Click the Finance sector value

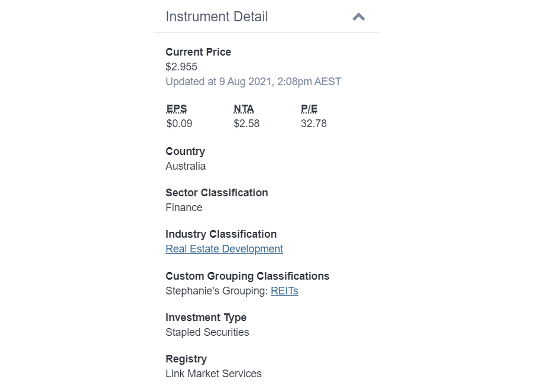pyautogui.click(x=184, y=208)
